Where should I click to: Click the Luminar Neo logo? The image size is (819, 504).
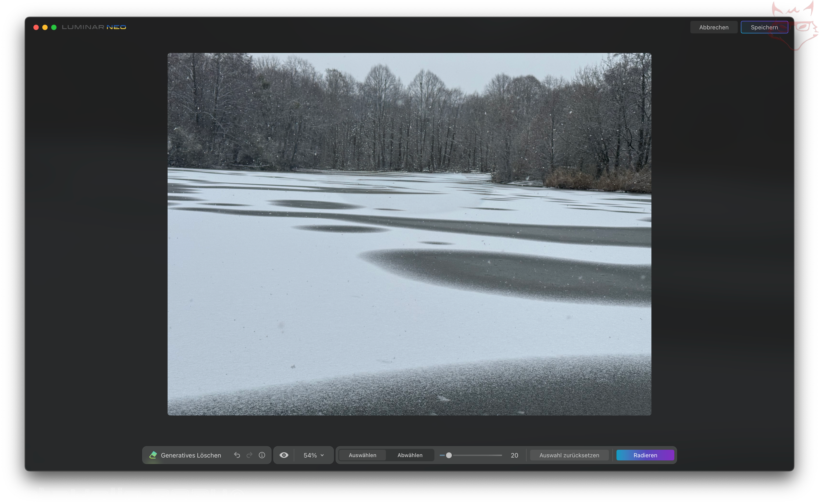click(x=94, y=27)
